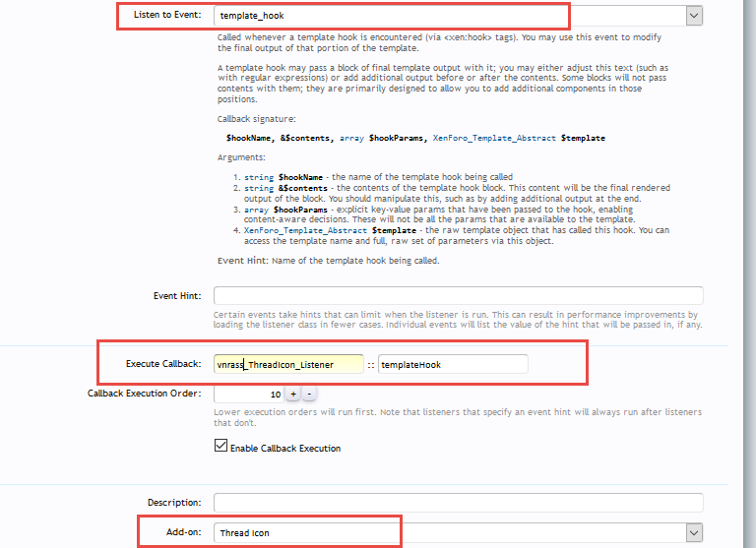Focus the Description text field
The image size is (756, 548).
click(458, 503)
